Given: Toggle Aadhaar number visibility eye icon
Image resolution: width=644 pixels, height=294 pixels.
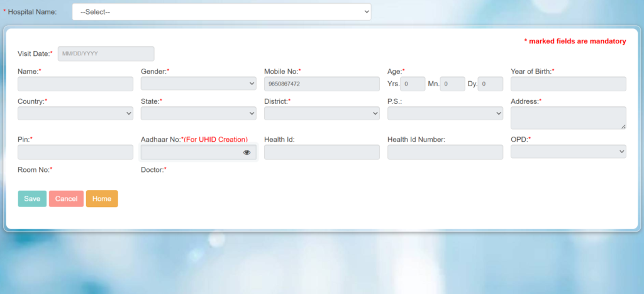Looking at the screenshot, I should coord(247,152).
